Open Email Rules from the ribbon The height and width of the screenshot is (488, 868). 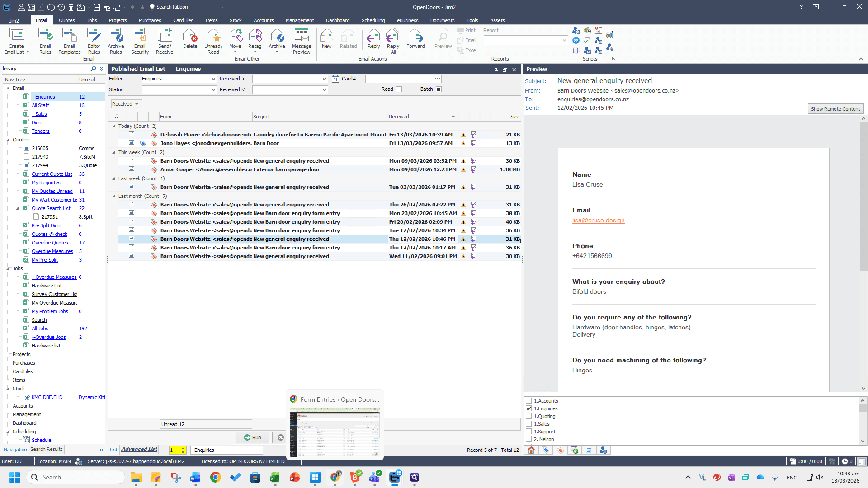pos(45,41)
